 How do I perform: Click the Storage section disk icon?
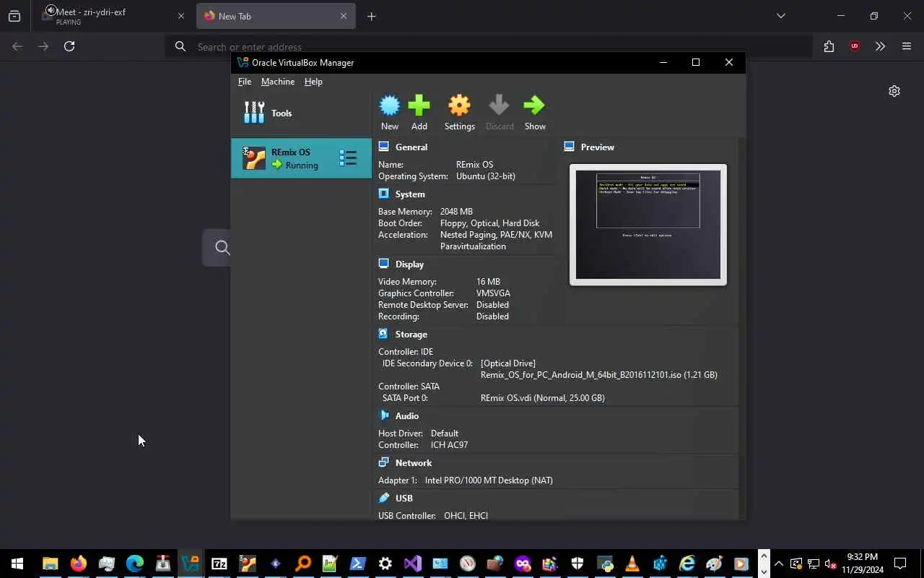click(384, 334)
